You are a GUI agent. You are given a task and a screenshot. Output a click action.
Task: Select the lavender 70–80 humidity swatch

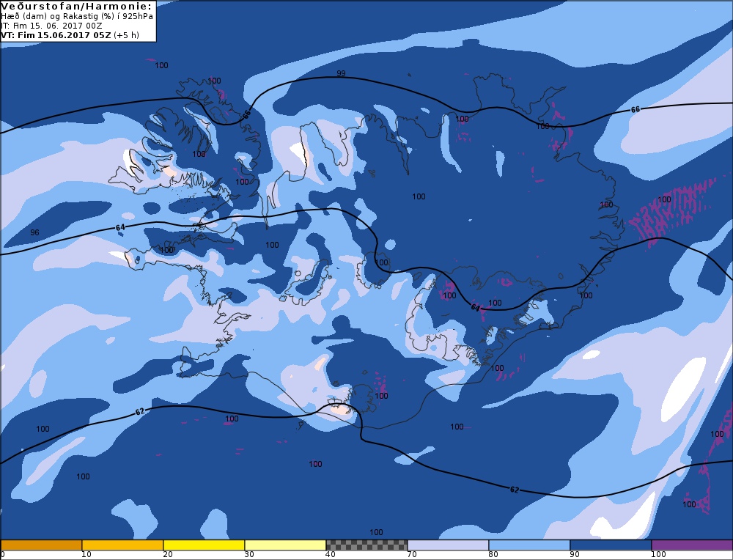pos(448,545)
